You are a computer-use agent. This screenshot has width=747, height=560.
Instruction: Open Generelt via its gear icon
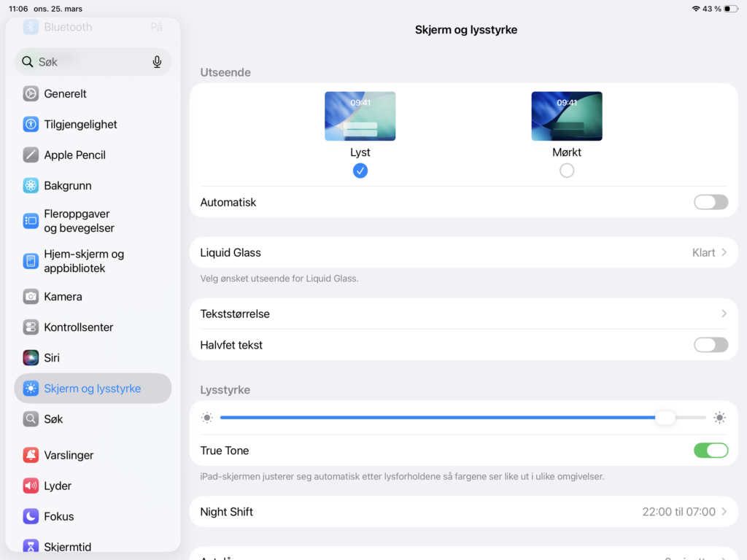[31, 94]
